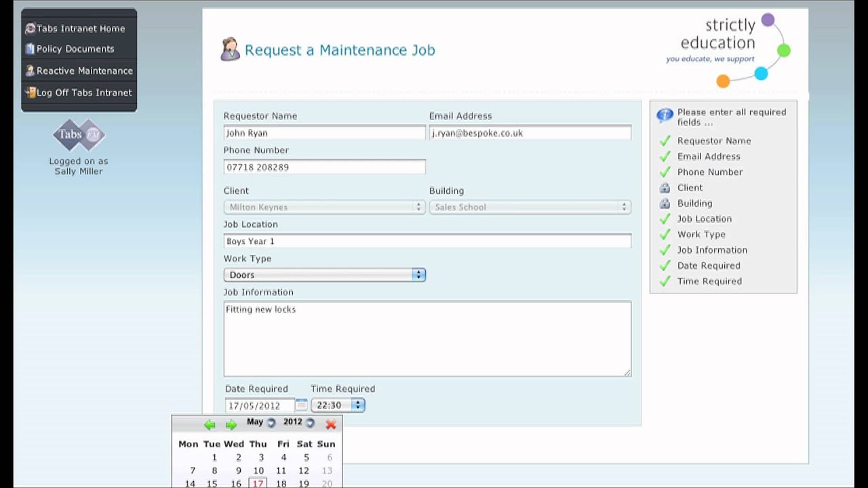
Task: Go to next month in calendar
Action: pos(231,424)
